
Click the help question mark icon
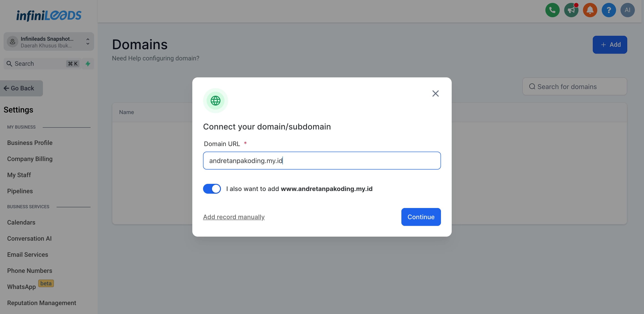(x=609, y=10)
